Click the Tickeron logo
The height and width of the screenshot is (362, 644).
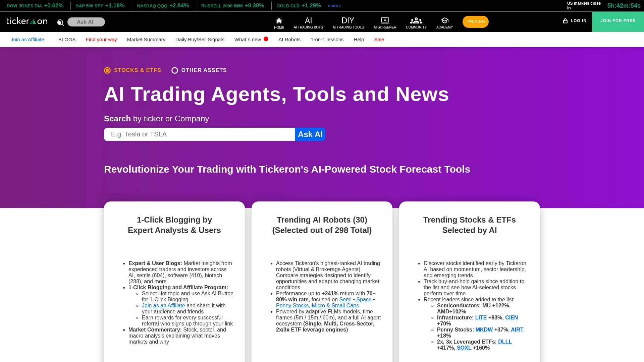[x=27, y=21]
